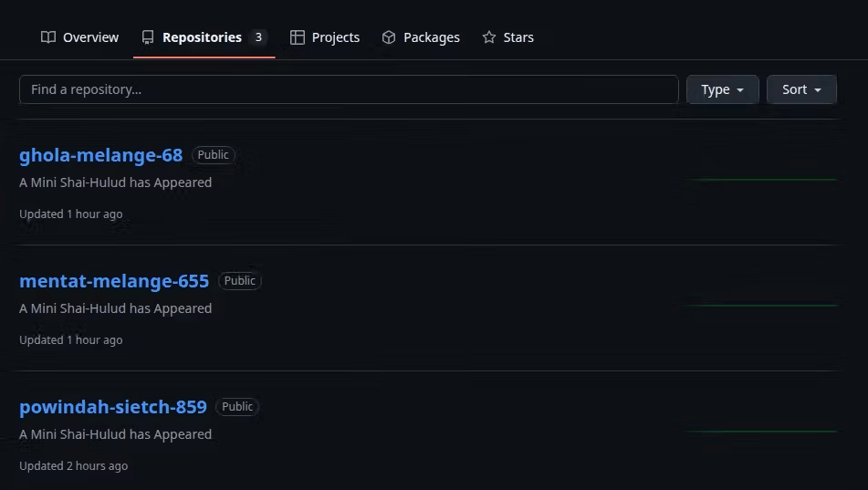Click the description under powindah-sietch-859
This screenshot has height=490, width=868.
click(x=116, y=434)
